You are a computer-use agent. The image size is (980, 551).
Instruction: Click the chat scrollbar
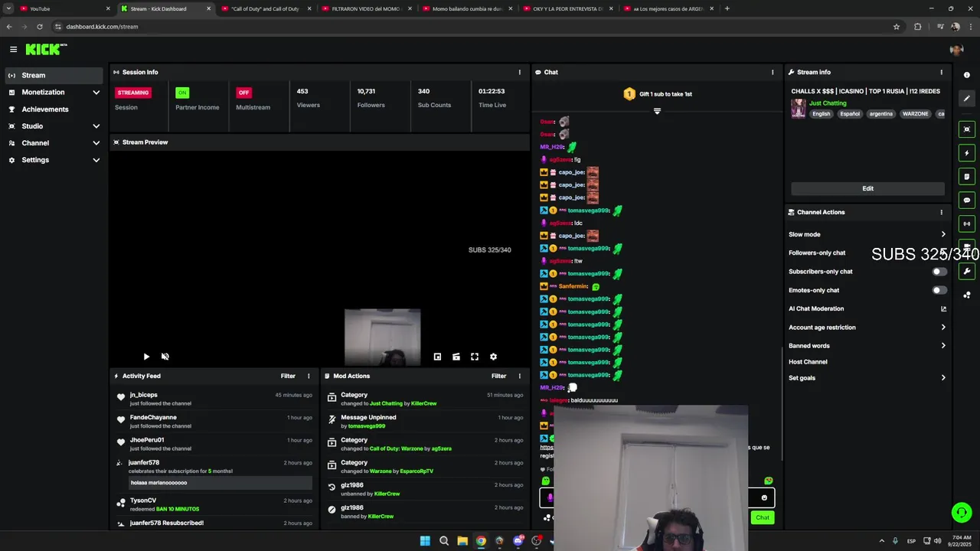pyautogui.click(x=781, y=403)
